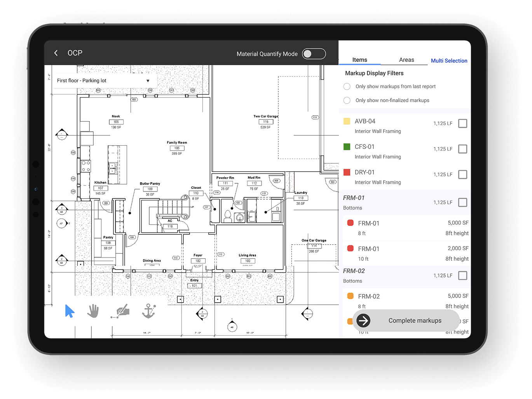Check the AVB-04 checkbox
532x399 pixels.
(462, 124)
